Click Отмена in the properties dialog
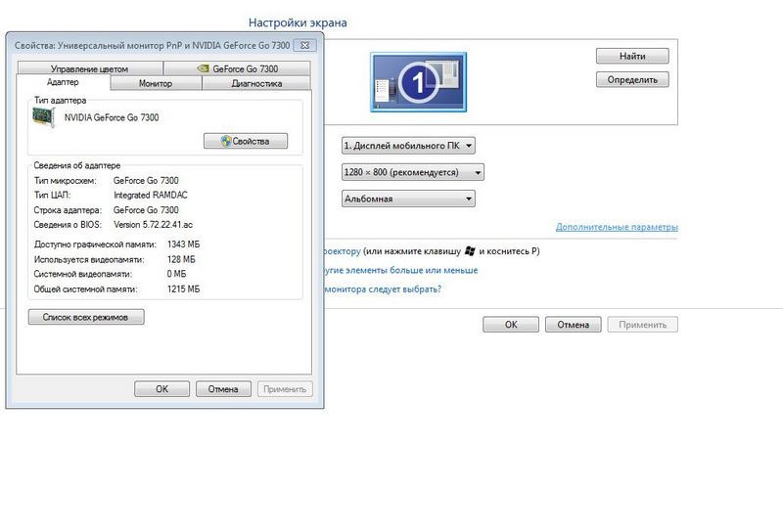 click(223, 389)
